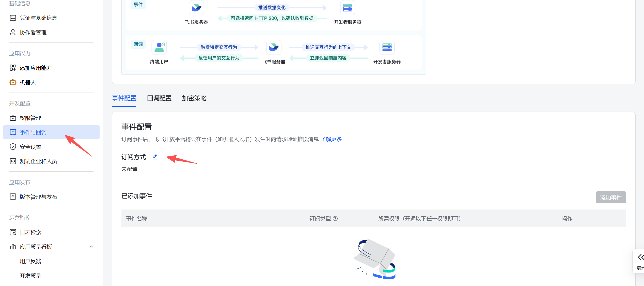Click the orange 机器人 robot icon
This screenshot has width=644, height=286.
pos(13,82)
